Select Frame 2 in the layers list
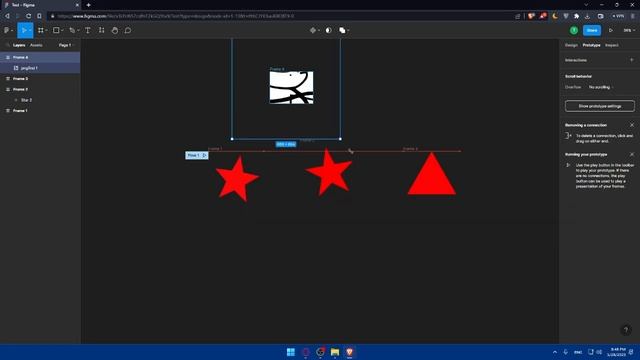 point(40,89)
